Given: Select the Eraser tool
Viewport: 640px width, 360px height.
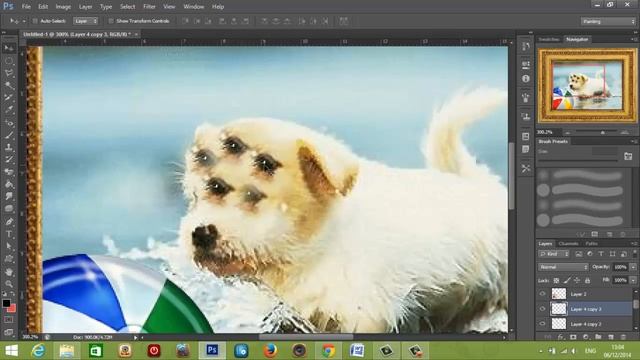Looking at the screenshot, I should tap(9, 172).
